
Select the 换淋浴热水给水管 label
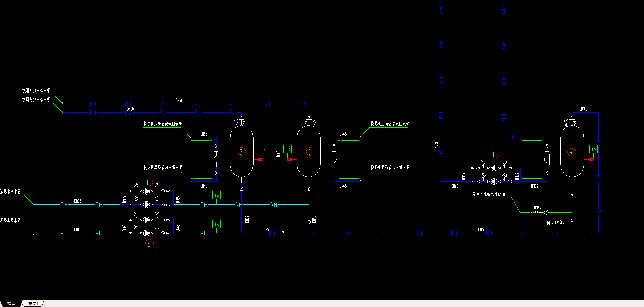(36, 90)
